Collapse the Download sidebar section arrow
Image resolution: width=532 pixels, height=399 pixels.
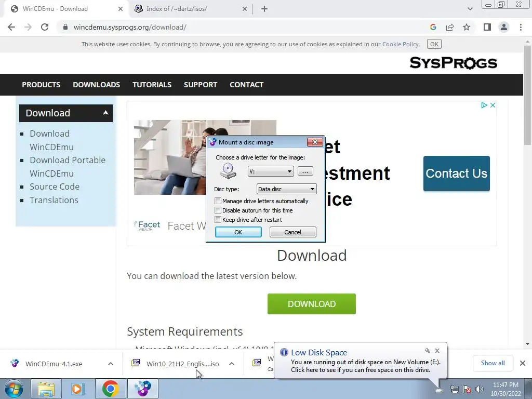tap(105, 113)
